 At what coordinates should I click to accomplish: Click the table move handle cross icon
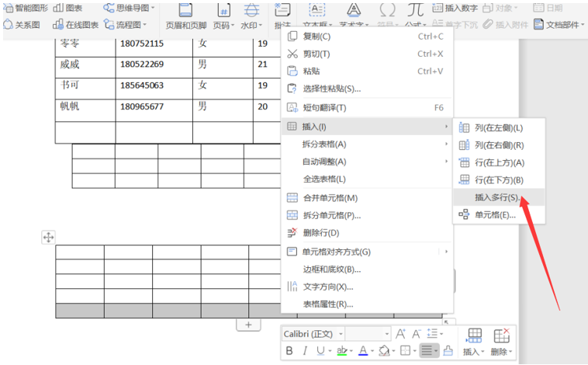(x=48, y=238)
